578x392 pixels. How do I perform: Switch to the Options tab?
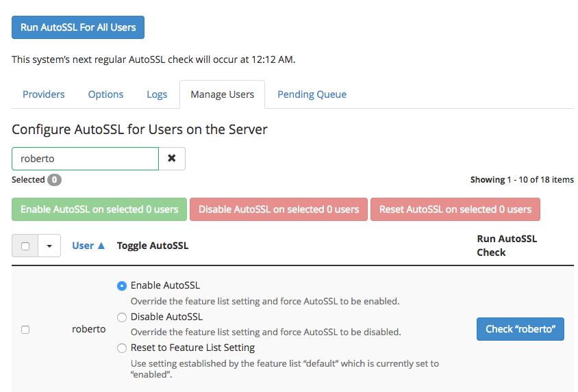[x=105, y=94]
